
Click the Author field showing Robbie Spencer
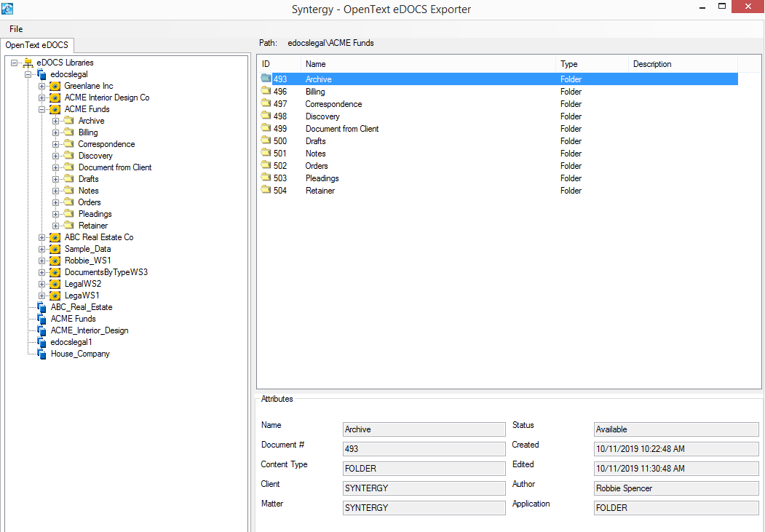pyautogui.click(x=676, y=488)
